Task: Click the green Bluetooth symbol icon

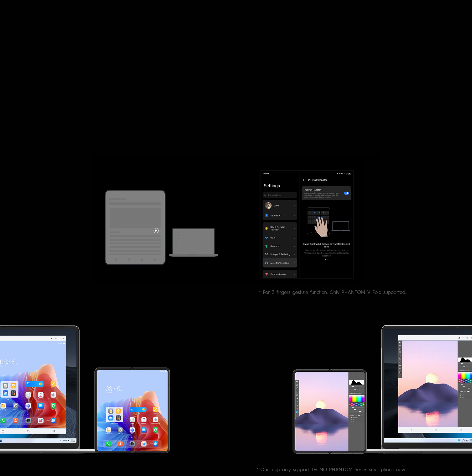Action: (x=267, y=246)
